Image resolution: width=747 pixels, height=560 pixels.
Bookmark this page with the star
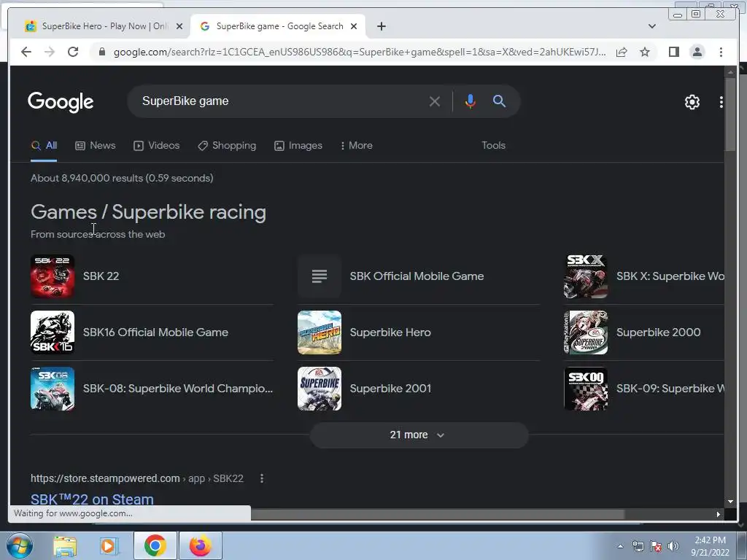[x=645, y=52]
